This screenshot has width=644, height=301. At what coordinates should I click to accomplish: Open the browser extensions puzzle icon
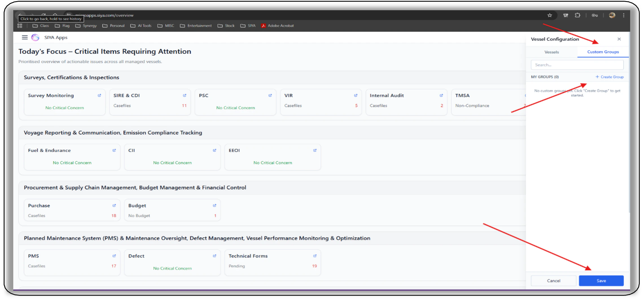click(x=577, y=15)
